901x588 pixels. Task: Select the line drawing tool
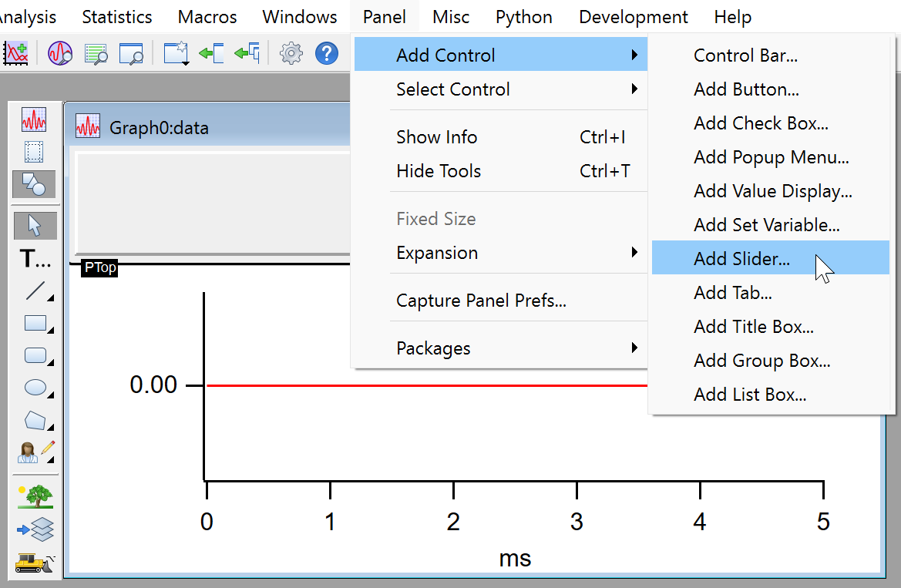pyautogui.click(x=35, y=291)
